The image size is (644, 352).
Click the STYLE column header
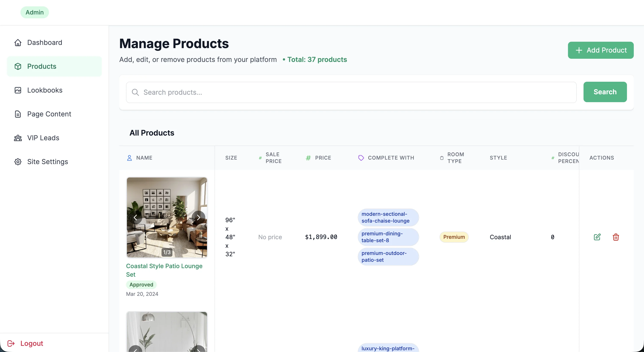[x=498, y=158]
